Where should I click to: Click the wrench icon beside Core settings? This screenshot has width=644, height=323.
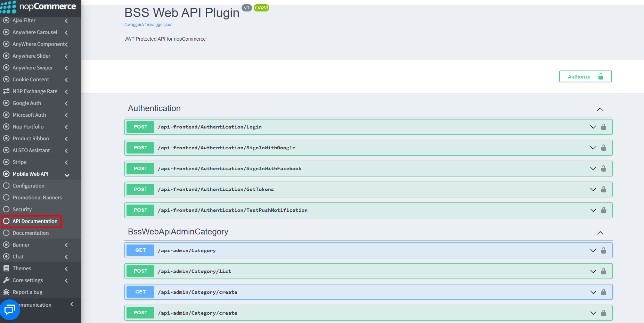pyautogui.click(x=6, y=280)
